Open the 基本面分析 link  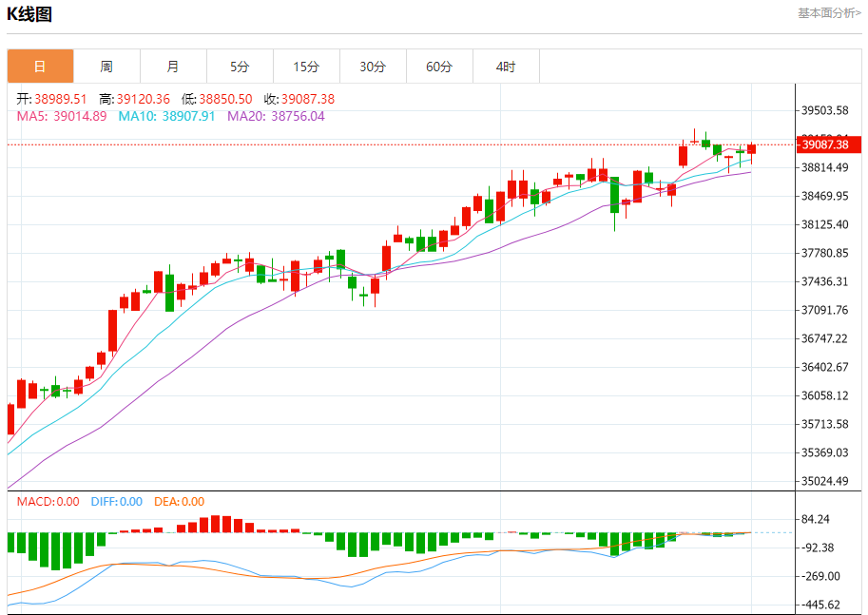point(829,12)
